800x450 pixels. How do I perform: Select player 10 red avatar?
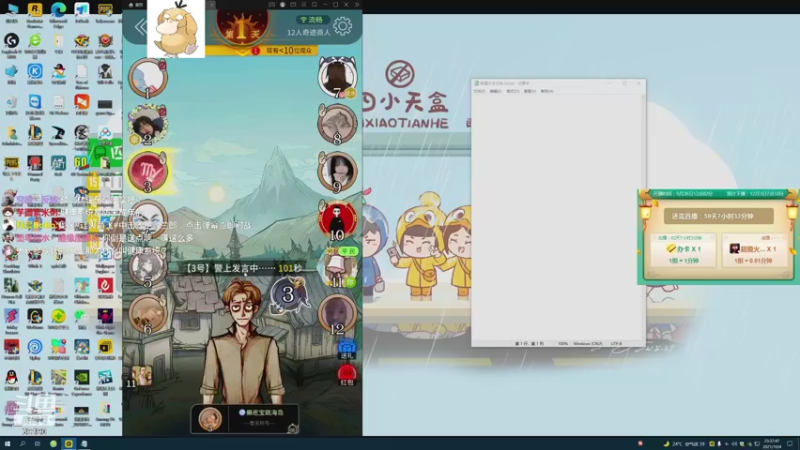[337, 220]
